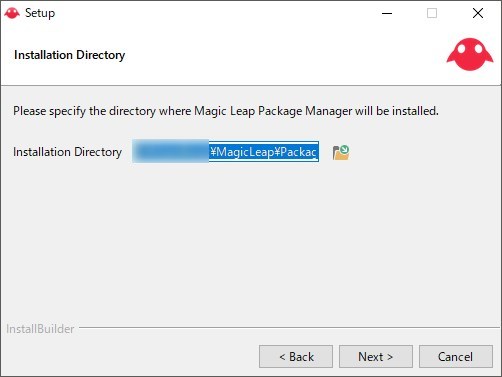Click the 'Please specify the directory' instruction text
The image size is (502, 377).
coord(226,111)
